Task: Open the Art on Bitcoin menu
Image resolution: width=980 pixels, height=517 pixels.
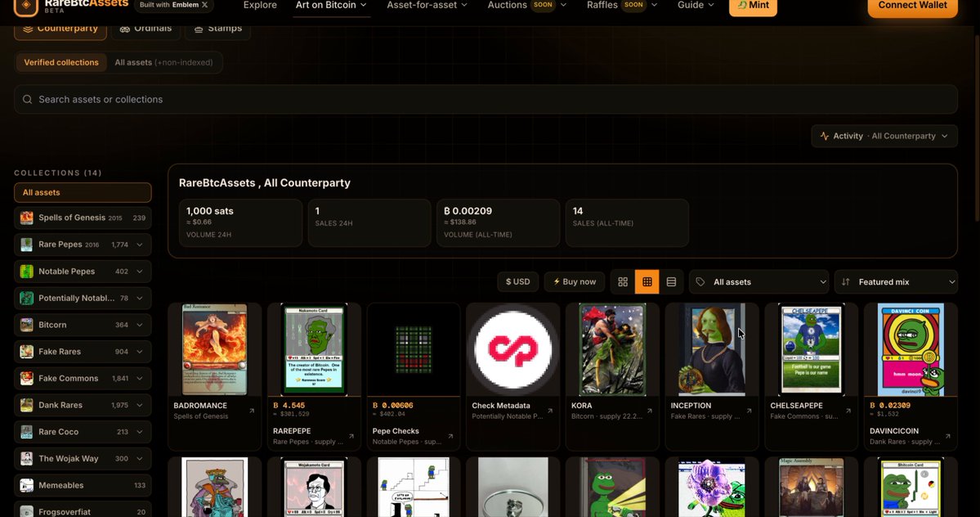Action: coord(331,5)
